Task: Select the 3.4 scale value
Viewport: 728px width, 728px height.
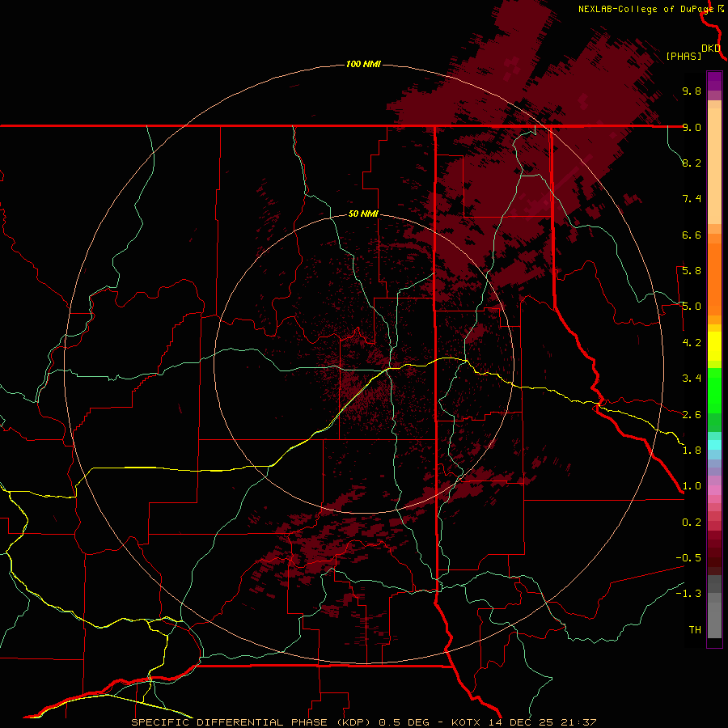Action: 692,379
